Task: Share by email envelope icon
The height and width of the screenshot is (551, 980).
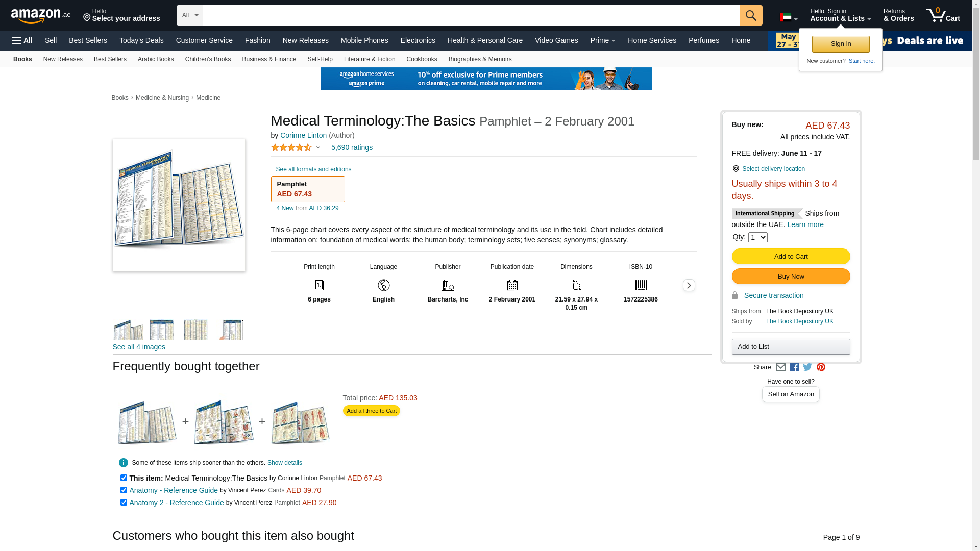Action: (x=780, y=367)
